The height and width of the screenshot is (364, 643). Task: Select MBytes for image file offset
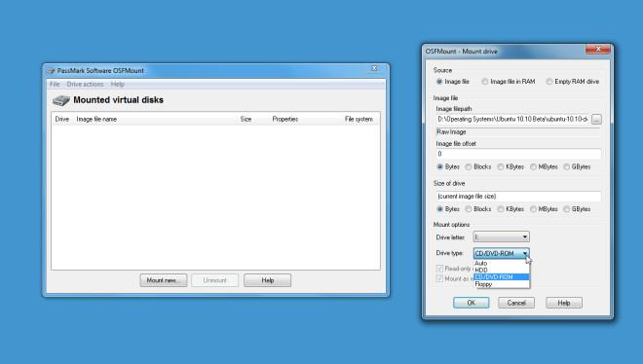533,167
